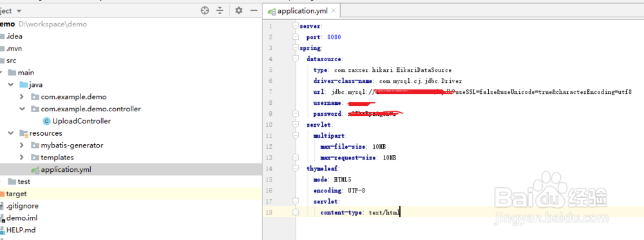Close the application.yml editor tab

[x=334, y=11]
